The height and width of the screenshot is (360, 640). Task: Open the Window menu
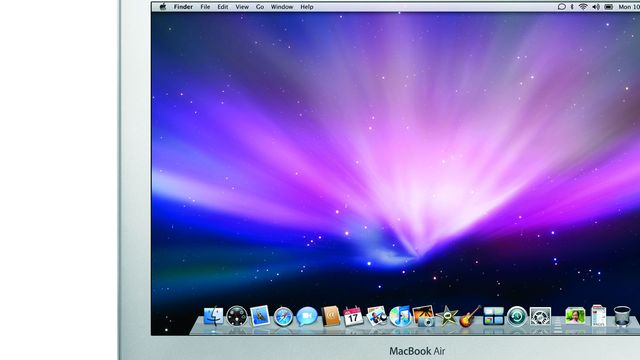pyautogui.click(x=282, y=7)
